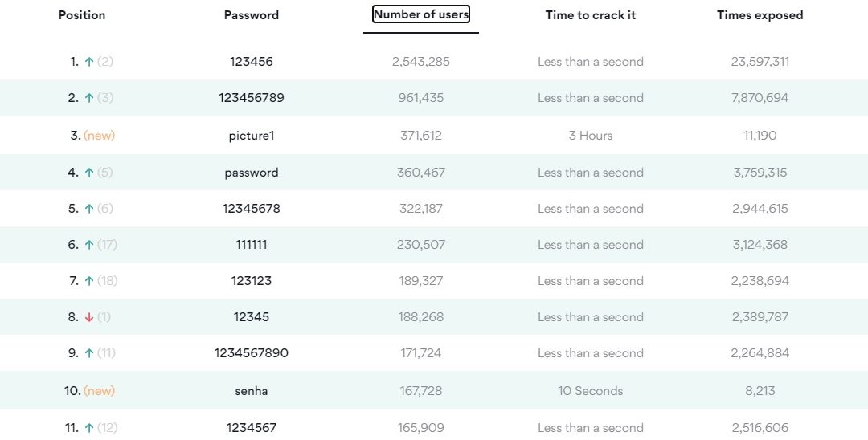Select the Time to crack it header
The height and width of the screenshot is (440, 868).
[x=591, y=15]
